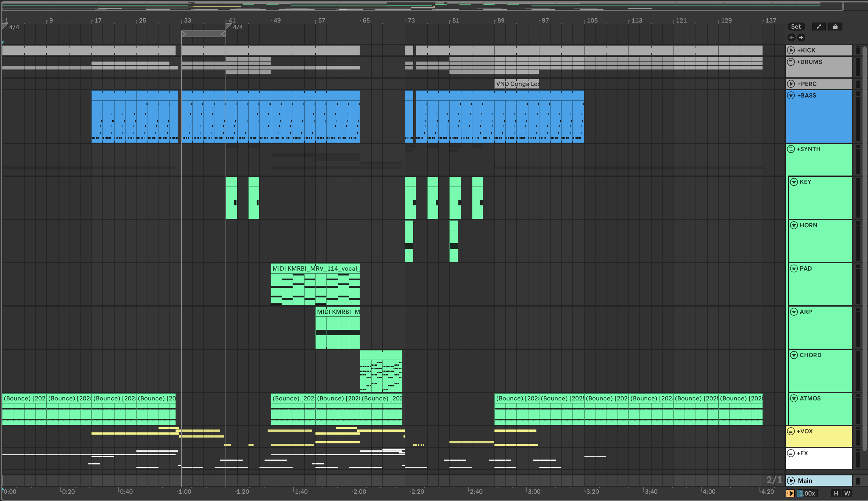The width and height of the screenshot is (868, 501).
Task: Unfold the +KICK track
Action: point(791,50)
